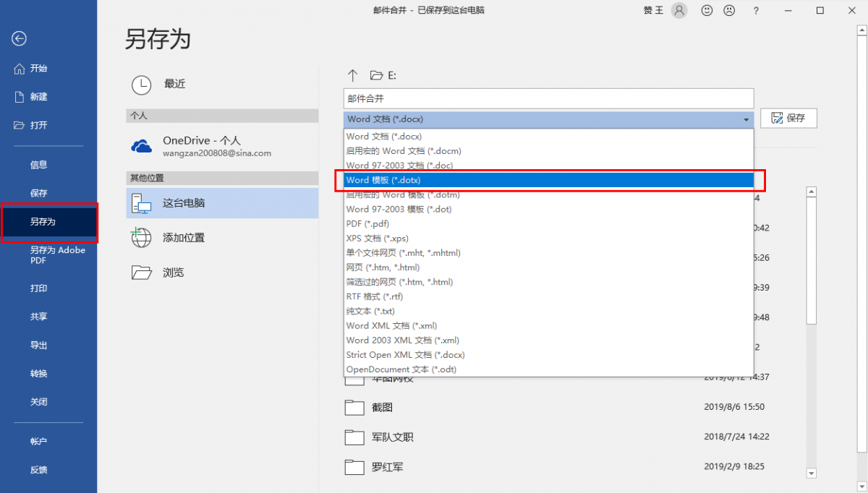Go up one folder level arrow
This screenshot has width=868, height=493.
353,75
